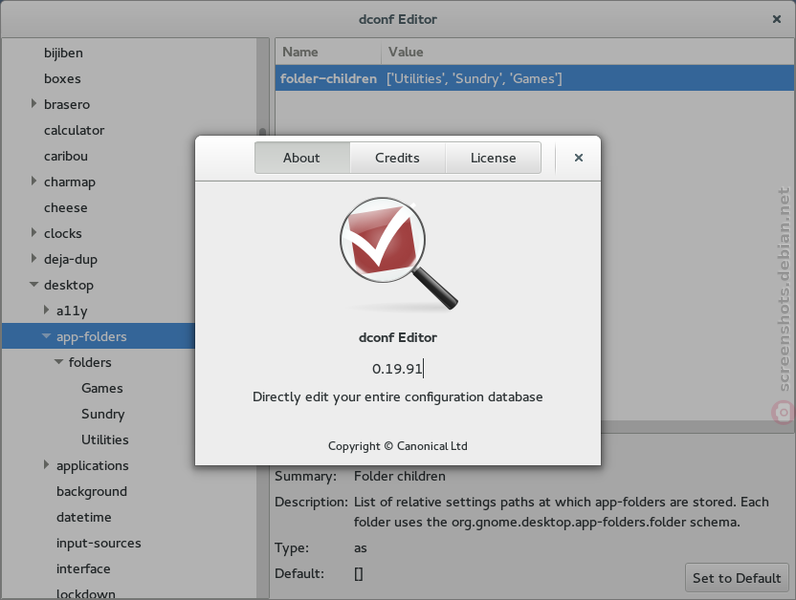Expand the a11y tree node
Image resolution: width=796 pixels, height=600 pixels.
[46, 310]
